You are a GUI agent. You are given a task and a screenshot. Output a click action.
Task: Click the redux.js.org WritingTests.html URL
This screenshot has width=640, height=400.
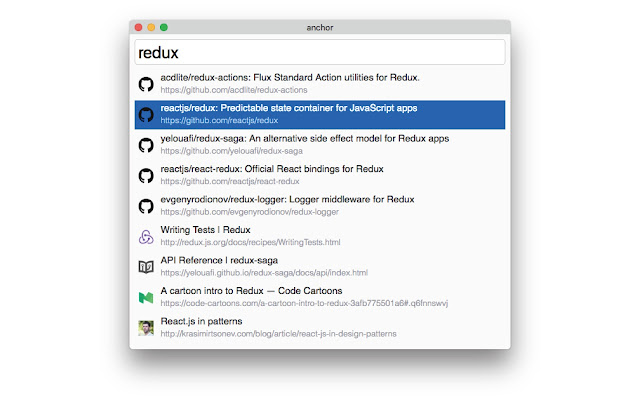[x=250, y=242]
